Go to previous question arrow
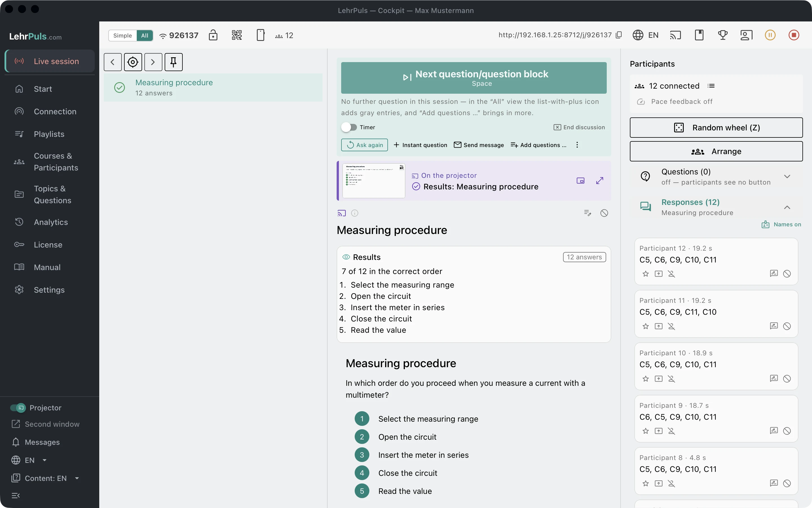The width and height of the screenshot is (812, 508). pyautogui.click(x=113, y=62)
